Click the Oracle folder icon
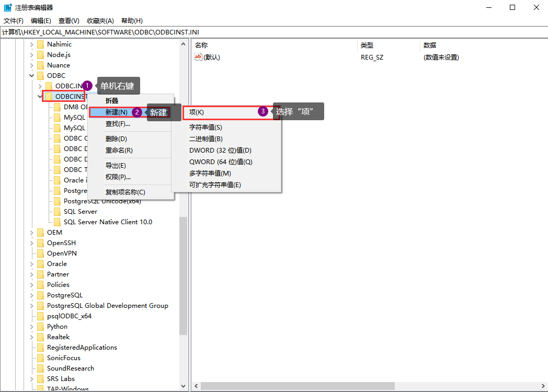Viewport: 548px width, 392px height. (x=41, y=264)
